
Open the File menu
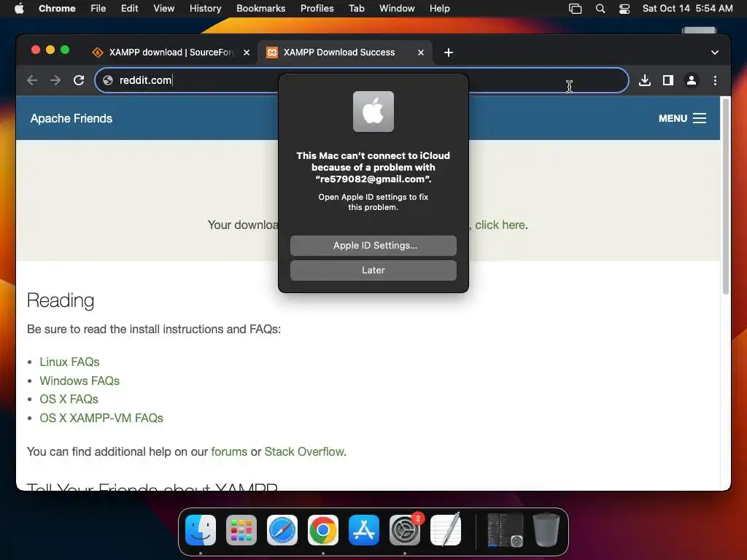coord(98,9)
